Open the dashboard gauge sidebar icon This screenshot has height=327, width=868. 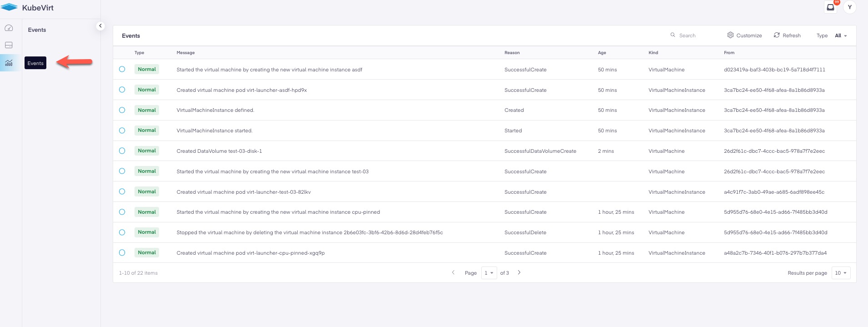point(9,28)
